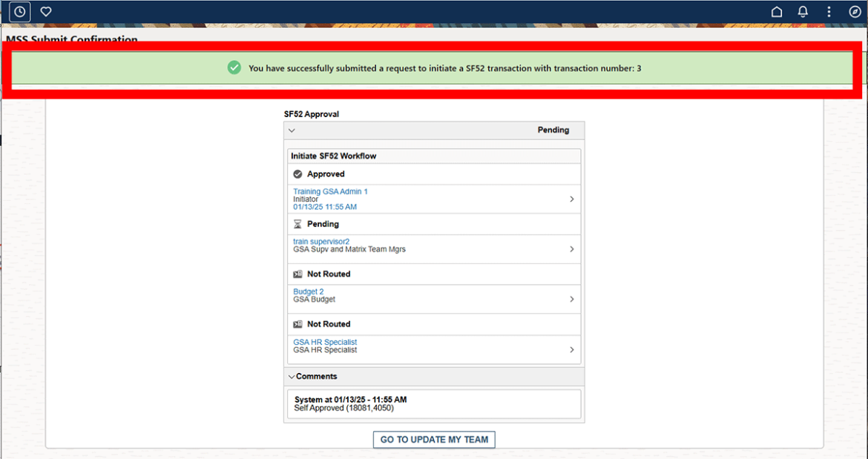The height and width of the screenshot is (459, 868).
Task: Open notifications with the bell icon
Action: pos(802,12)
